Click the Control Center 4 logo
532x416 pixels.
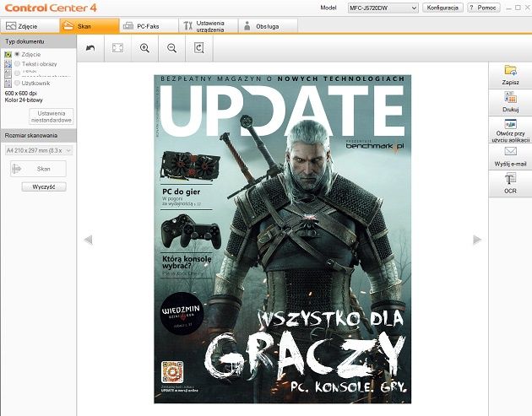51,8
